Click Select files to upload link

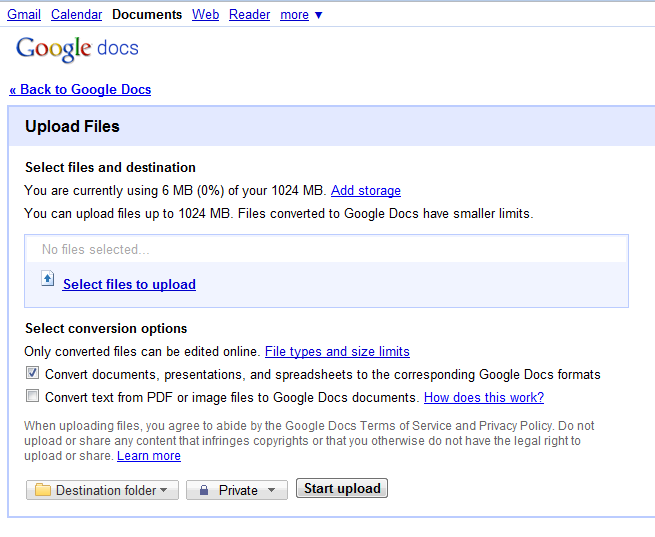(129, 284)
